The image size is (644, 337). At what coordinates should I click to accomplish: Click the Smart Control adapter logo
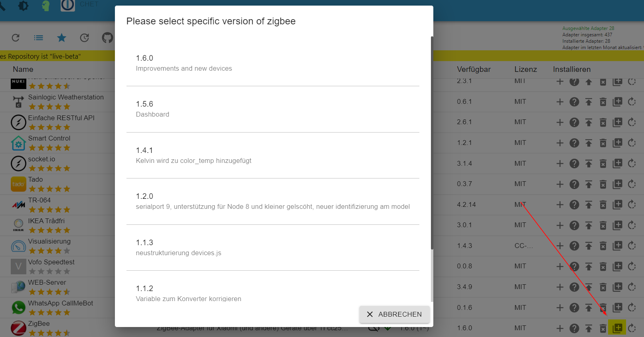pyautogui.click(x=18, y=143)
